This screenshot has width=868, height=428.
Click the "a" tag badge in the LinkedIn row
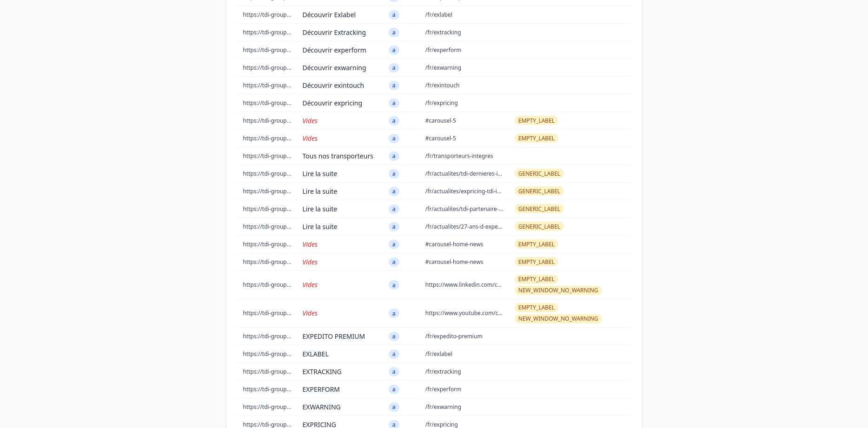394,285
